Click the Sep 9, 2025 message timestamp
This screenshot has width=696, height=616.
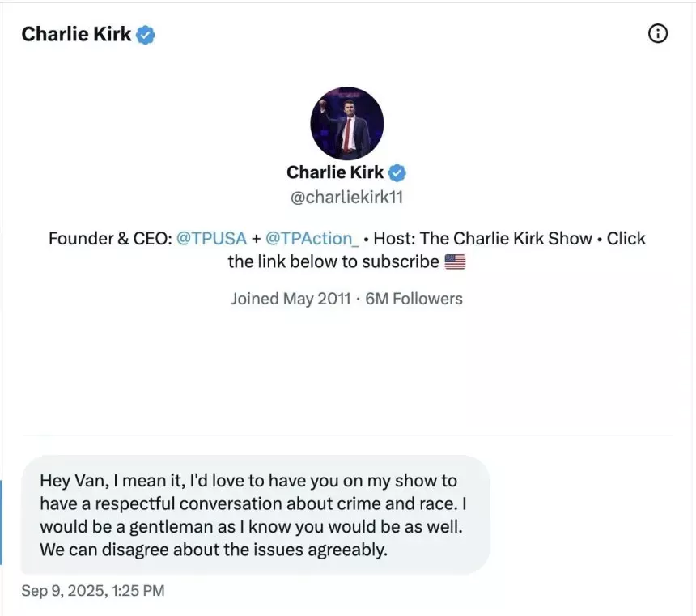[x=93, y=590]
